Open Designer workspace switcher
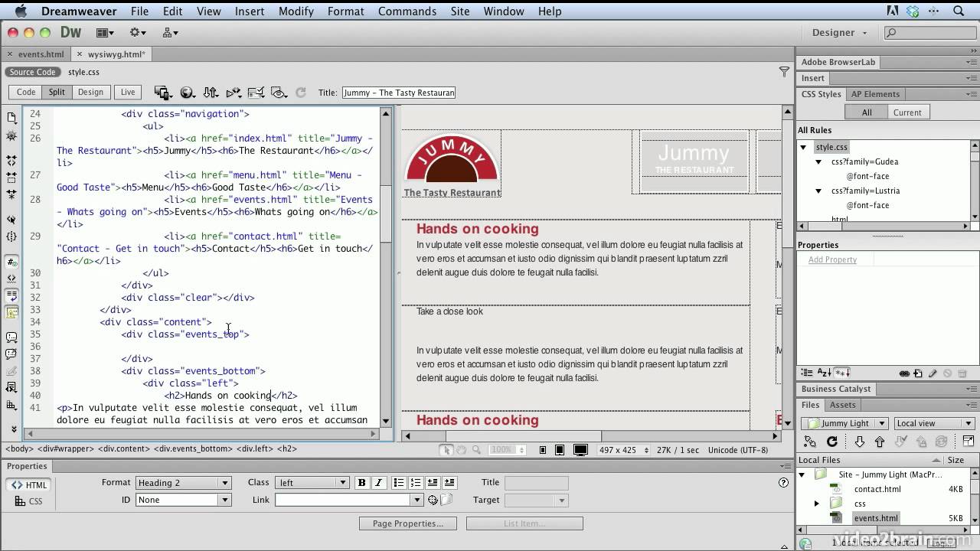Viewport: 980px width, 551px height. 839,33
